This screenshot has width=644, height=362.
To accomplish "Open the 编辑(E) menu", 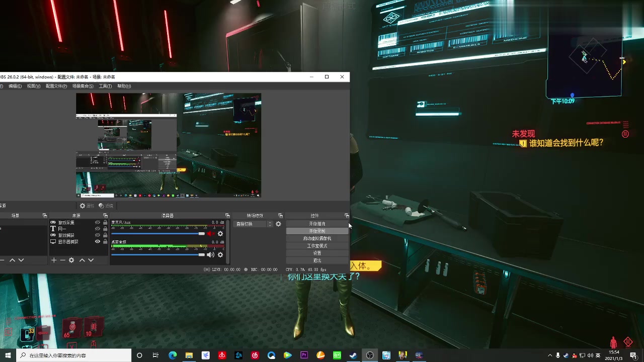I will 15,86.
